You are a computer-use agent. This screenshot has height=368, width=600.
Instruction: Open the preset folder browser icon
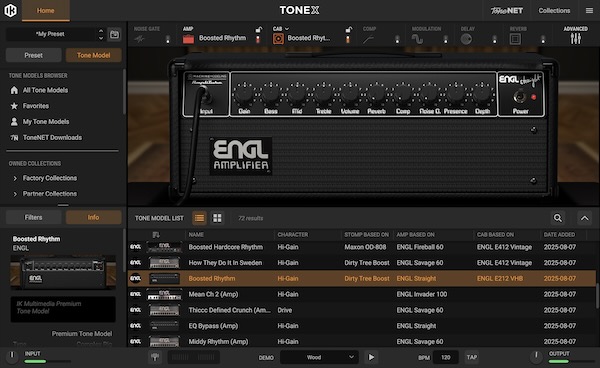pos(114,34)
